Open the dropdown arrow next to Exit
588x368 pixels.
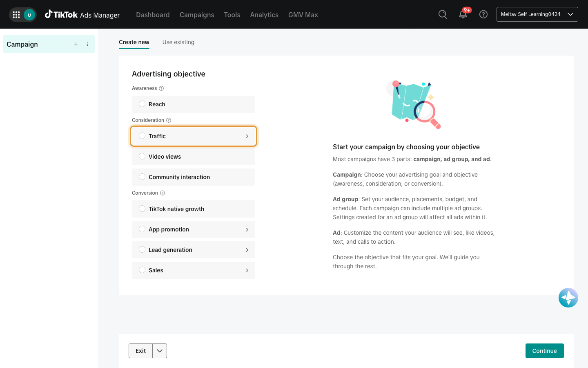(x=160, y=351)
